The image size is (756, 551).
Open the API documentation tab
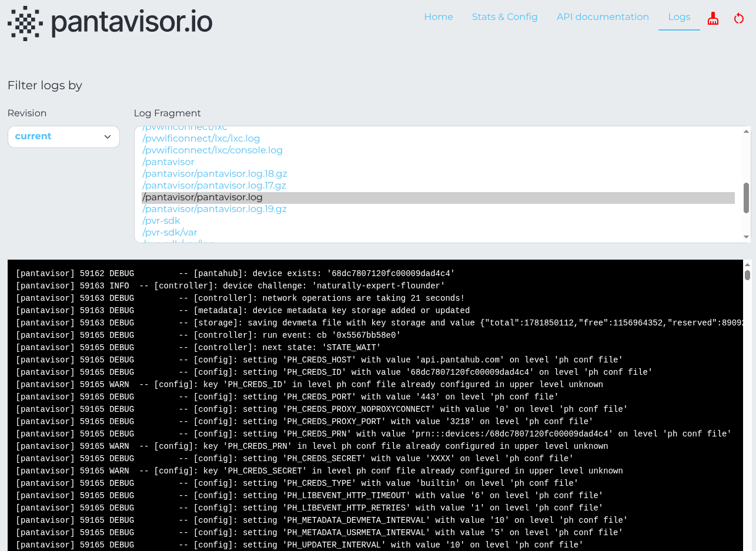click(x=603, y=16)
